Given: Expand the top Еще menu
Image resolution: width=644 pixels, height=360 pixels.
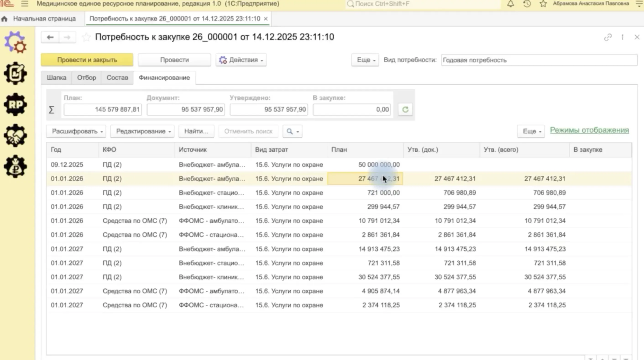Looking at the screenshot, I should click(365, 60).
